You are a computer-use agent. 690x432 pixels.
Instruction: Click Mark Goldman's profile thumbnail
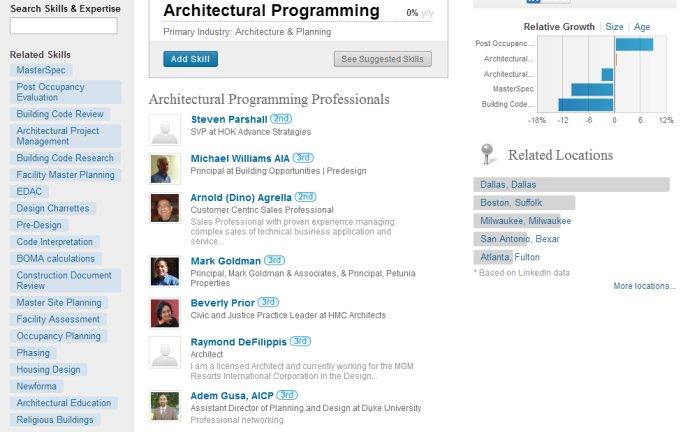(164, 271)
